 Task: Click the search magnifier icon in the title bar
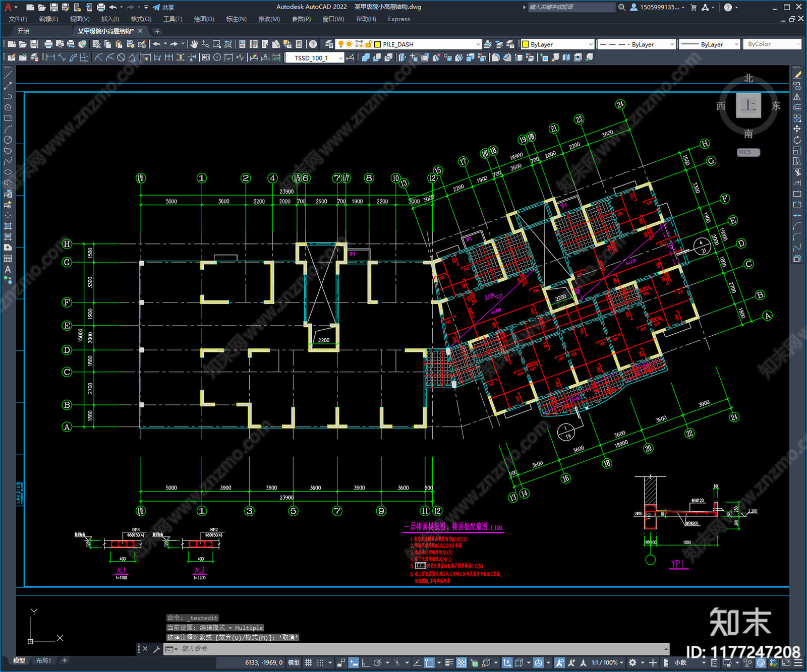(x=622, y=7)
